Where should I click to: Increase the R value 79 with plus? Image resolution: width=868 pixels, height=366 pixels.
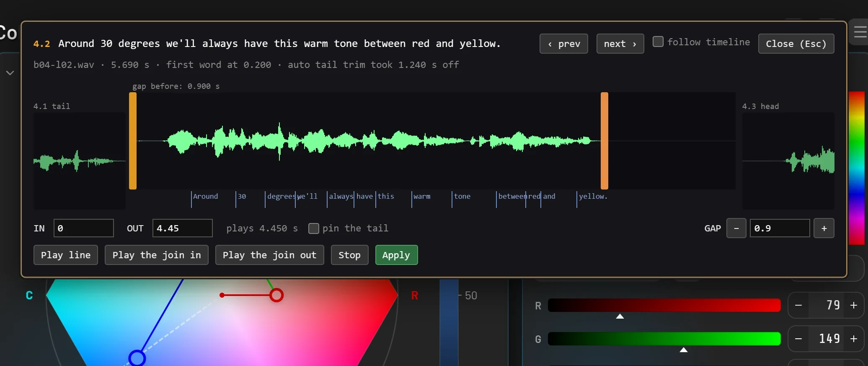click(x=854, y=305)
